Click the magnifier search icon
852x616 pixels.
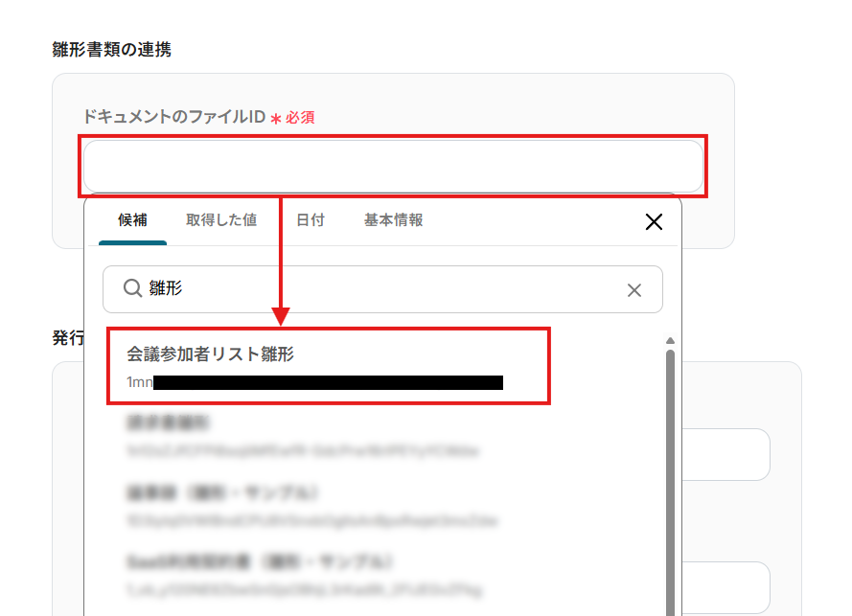click(x=132, y=288)
